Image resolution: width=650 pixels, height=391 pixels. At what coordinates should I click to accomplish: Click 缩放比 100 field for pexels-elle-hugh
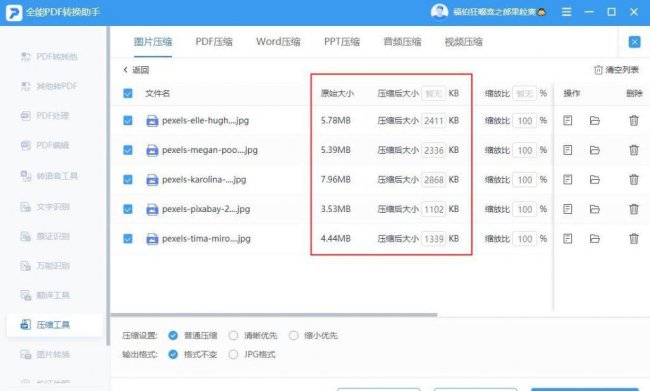(x=525, y=121)
